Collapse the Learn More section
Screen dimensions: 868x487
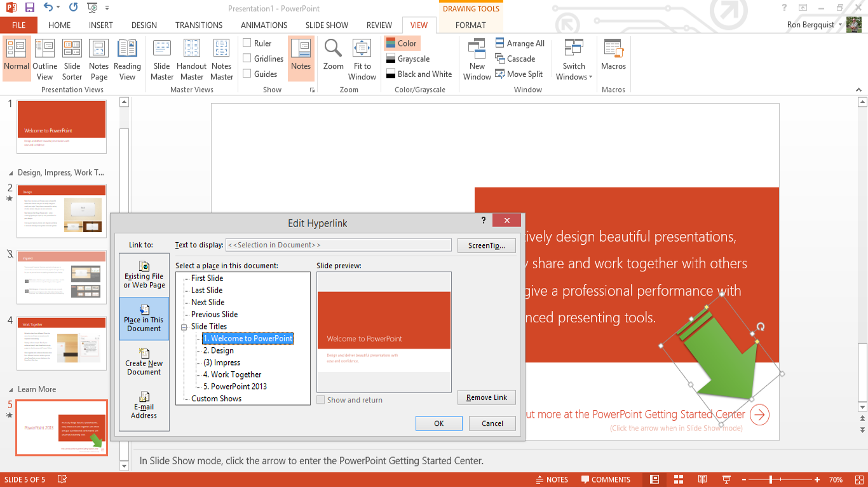pos(10,389)
